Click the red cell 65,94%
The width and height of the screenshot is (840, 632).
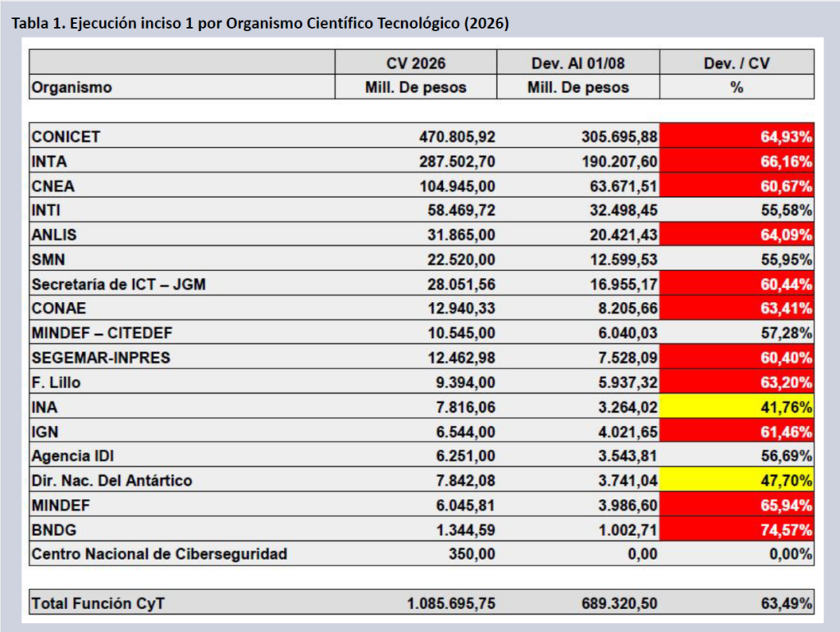click(737, 504)
